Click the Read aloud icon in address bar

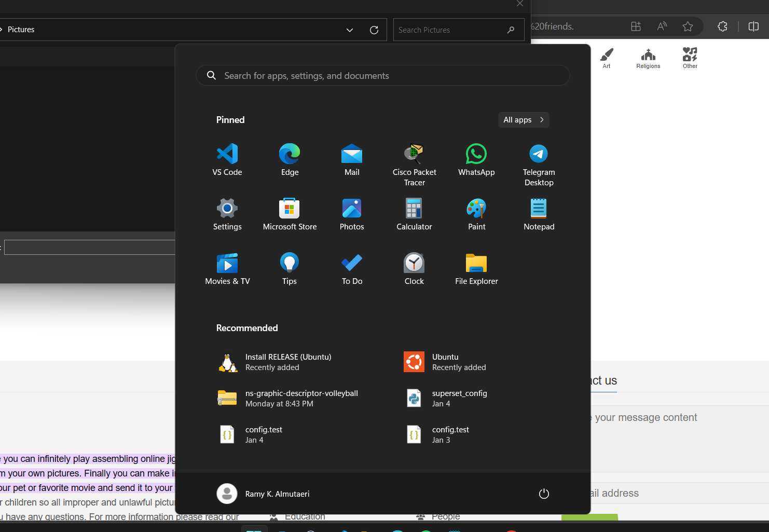click(x=662, y=26)
